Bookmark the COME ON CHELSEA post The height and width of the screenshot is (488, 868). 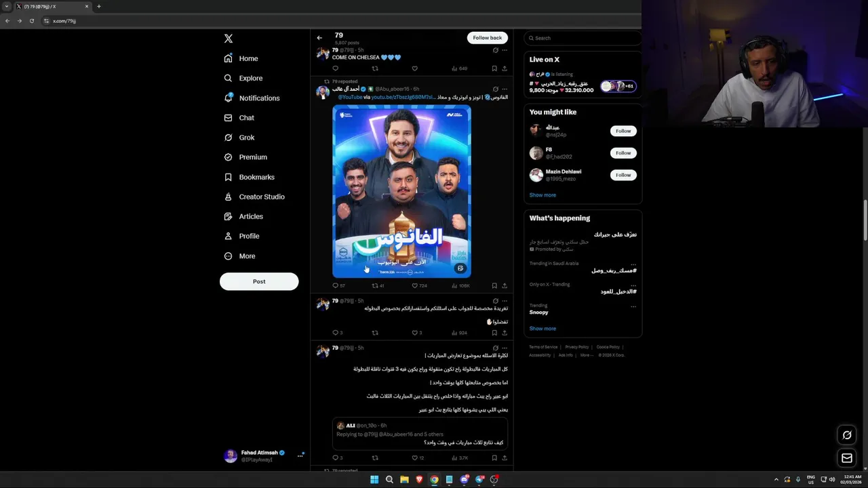pyautogui.click(x=494, y=68)
